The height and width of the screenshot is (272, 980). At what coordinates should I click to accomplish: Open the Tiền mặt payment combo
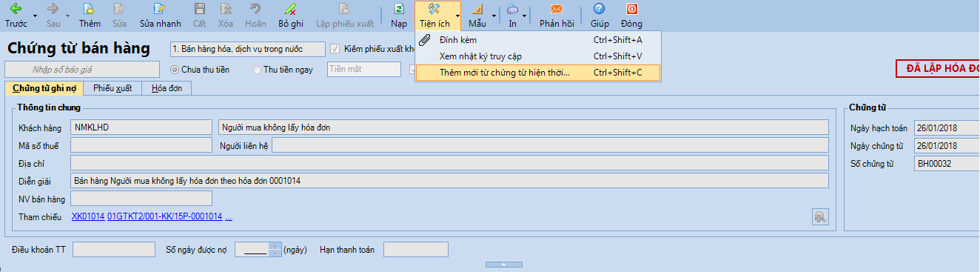point(363,70)
